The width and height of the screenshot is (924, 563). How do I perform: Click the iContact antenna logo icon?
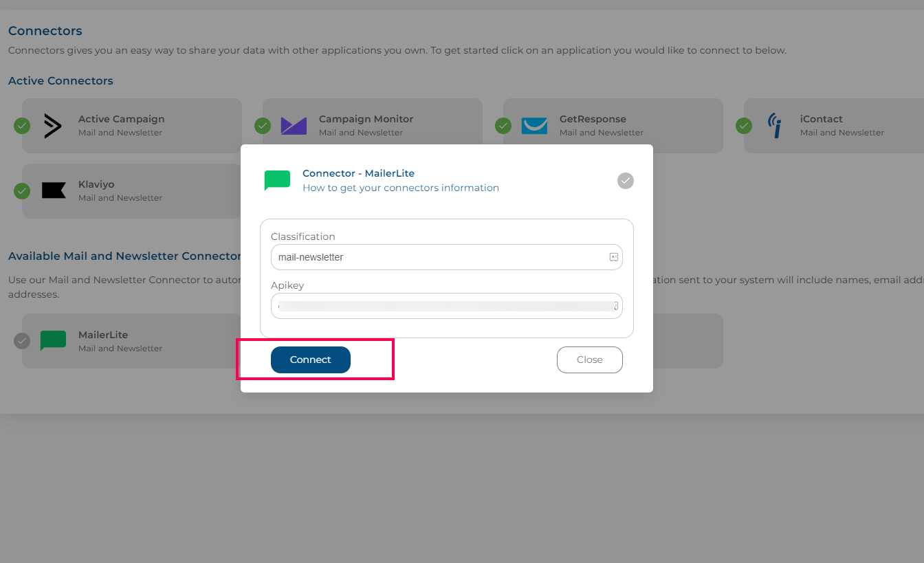775,126
